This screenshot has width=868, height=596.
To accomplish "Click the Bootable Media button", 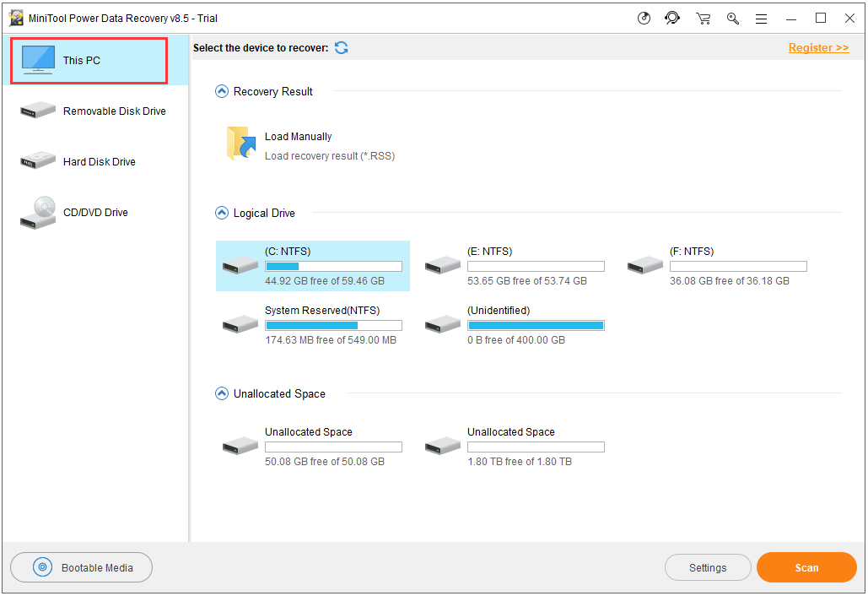I will tap(81, 567).
